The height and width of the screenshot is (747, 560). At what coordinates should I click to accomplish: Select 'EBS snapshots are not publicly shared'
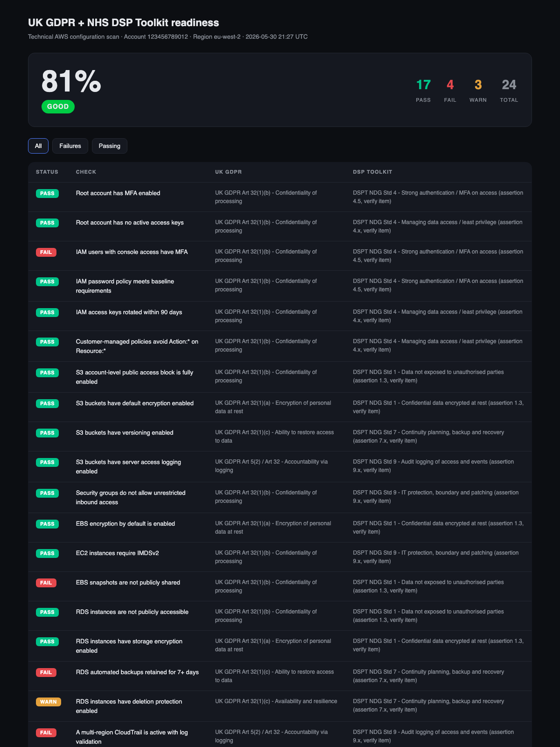(128, 582)
